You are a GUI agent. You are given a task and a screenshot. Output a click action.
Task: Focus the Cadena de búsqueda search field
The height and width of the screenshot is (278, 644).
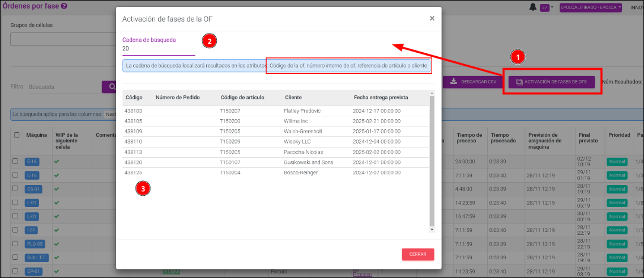click(159, 49)
